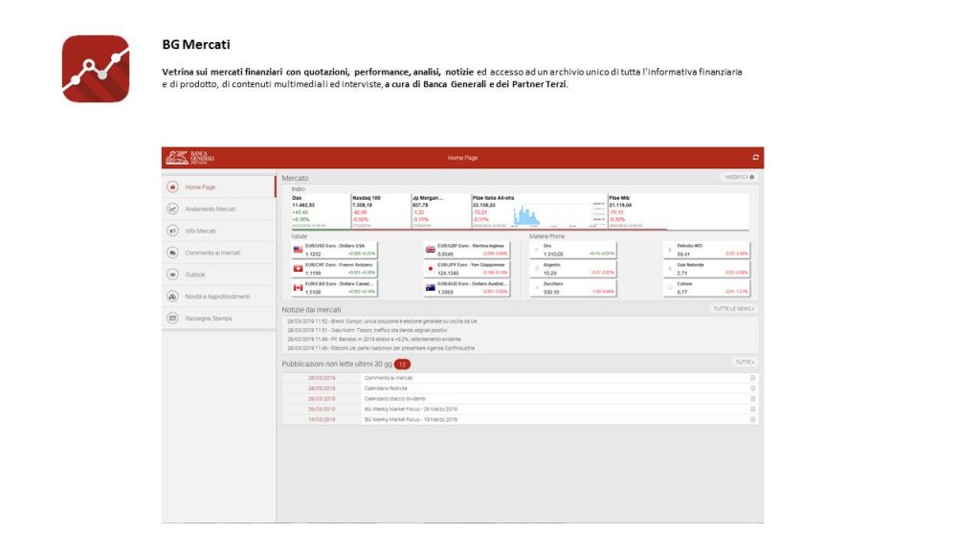Image resolution: width=980 pixels, height=551 pixels.
Task: Open the Brexit Corbyn news headline
Action: 382,321
